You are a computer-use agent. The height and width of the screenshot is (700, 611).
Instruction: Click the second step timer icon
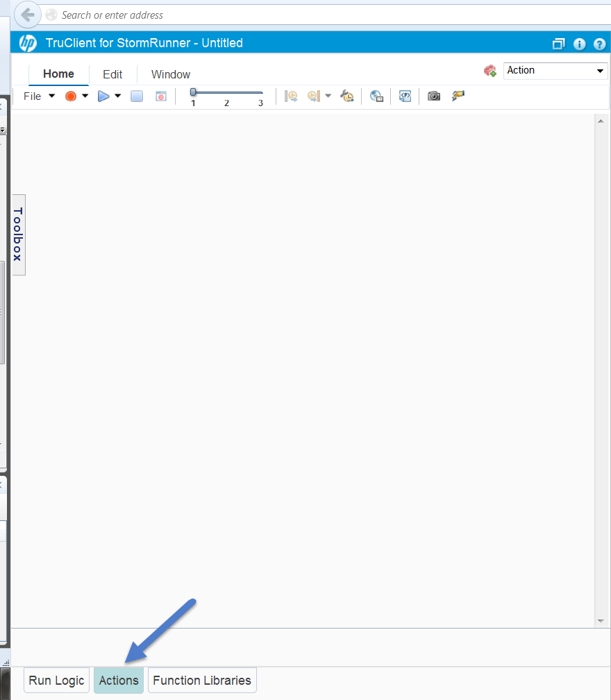tap(314, 96)
